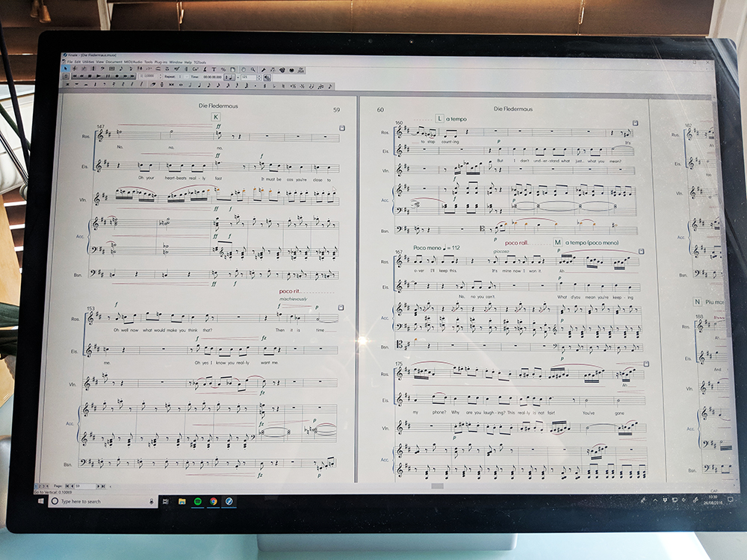The width and height of the screenshot is (747, 560).
Task: Expand hidden system tray icons chevron
Action: (x=655, y=500)
